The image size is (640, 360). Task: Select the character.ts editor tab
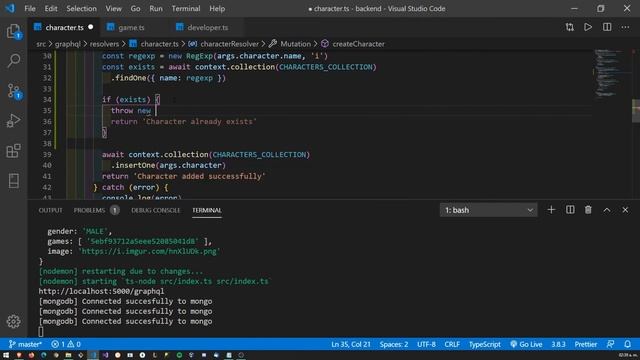point(64,27)
